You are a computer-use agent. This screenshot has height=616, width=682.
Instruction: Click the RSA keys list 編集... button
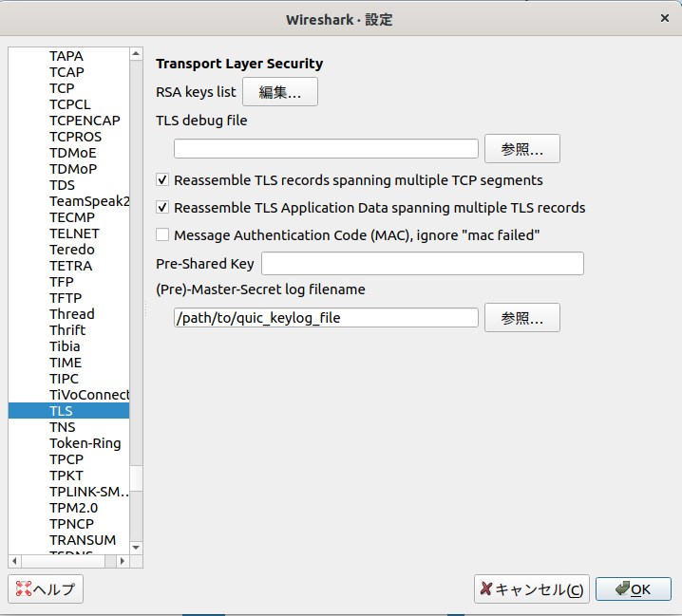point(279,92)
